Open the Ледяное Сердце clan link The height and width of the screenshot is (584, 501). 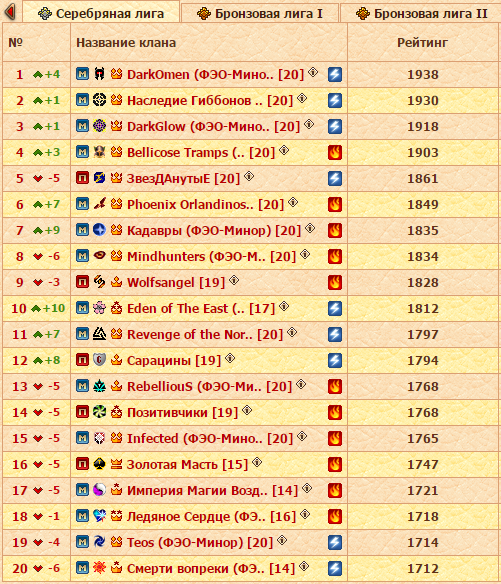(x=211, y=517)
